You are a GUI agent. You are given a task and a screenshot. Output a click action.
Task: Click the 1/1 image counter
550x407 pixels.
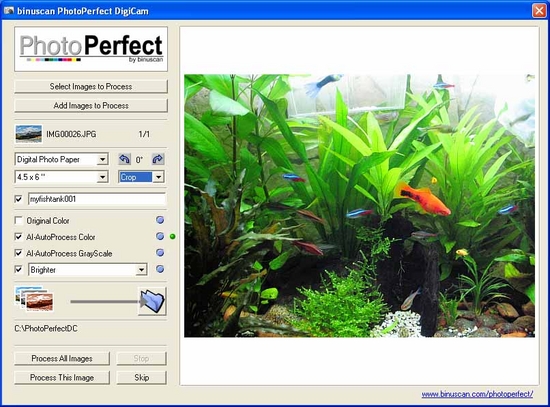pyautogui.click(x=144, y=134)
